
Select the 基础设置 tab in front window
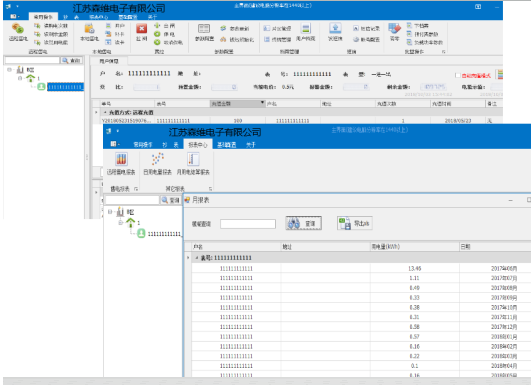pyautogui.click(x=227, y=145)
